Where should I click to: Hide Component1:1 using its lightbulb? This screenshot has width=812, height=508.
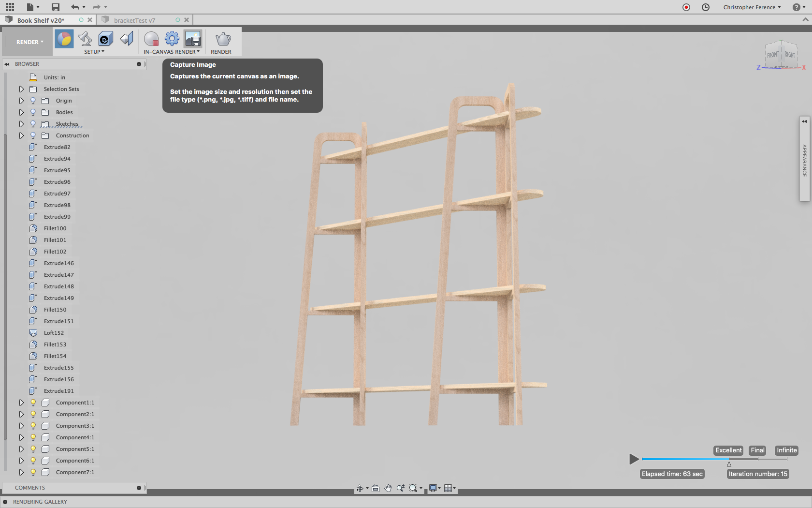click(33, 403)
